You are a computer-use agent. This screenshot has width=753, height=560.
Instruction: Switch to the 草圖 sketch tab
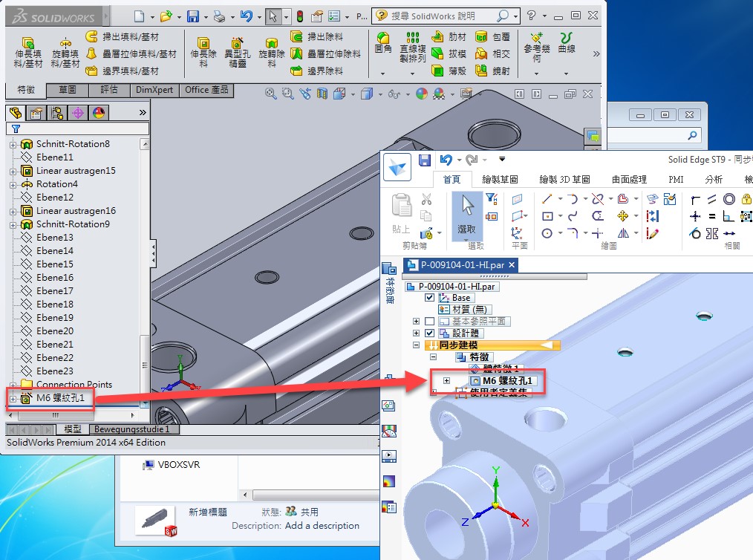point(68,90)
